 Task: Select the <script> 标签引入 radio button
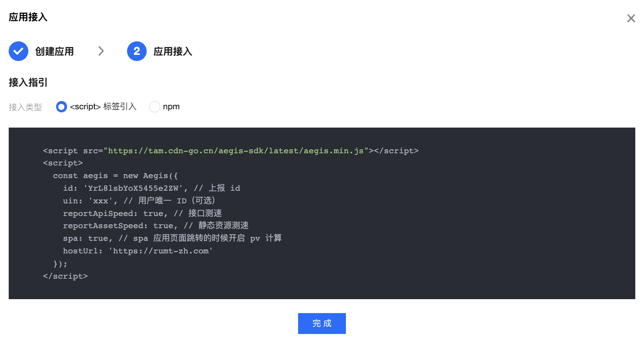coord(61,107)
